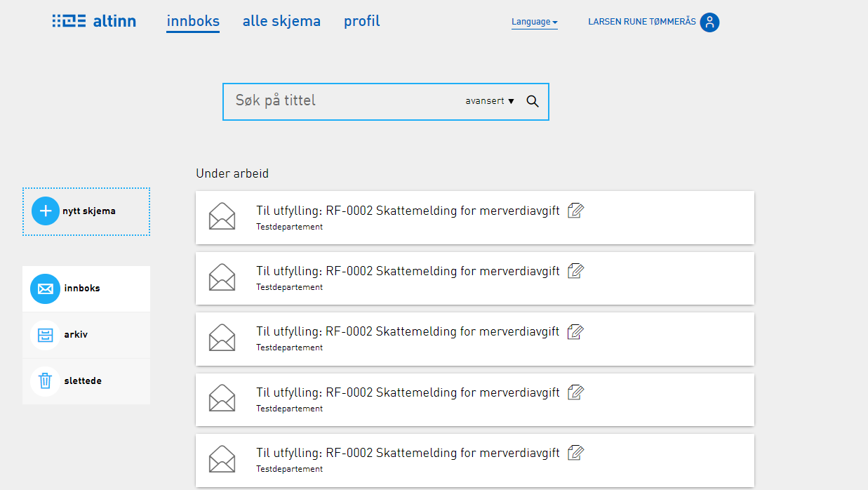
Task: Open the innboks top tab
Action: point(193,21)
